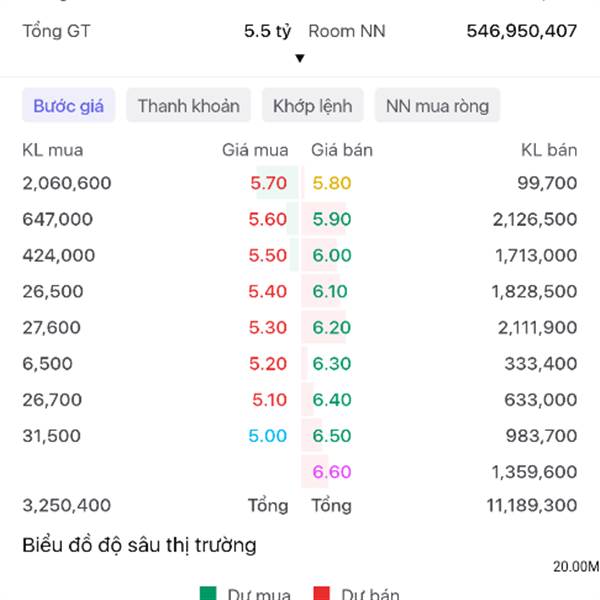
Task: Select the blue floor price 5.00
Action: [268, 436]
